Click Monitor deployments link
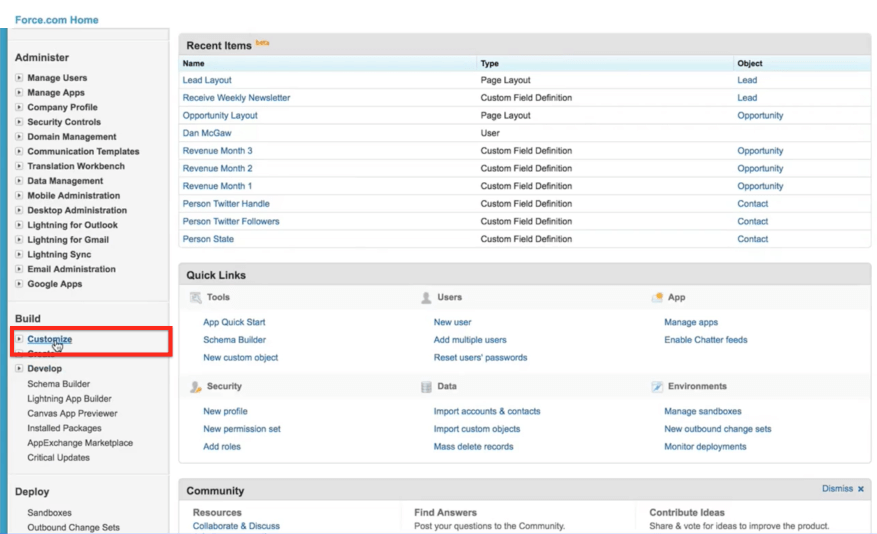 (705, 447)
